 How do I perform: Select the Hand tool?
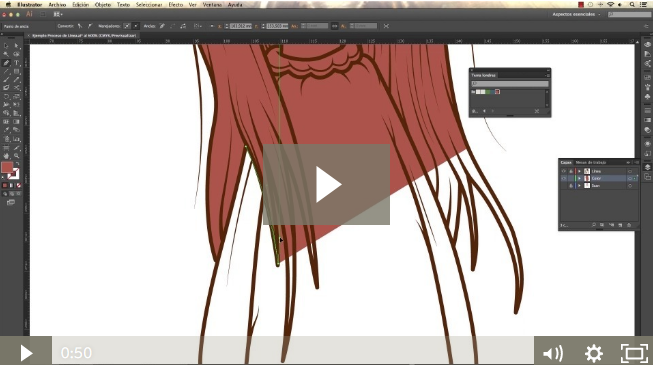coord(6,156)
